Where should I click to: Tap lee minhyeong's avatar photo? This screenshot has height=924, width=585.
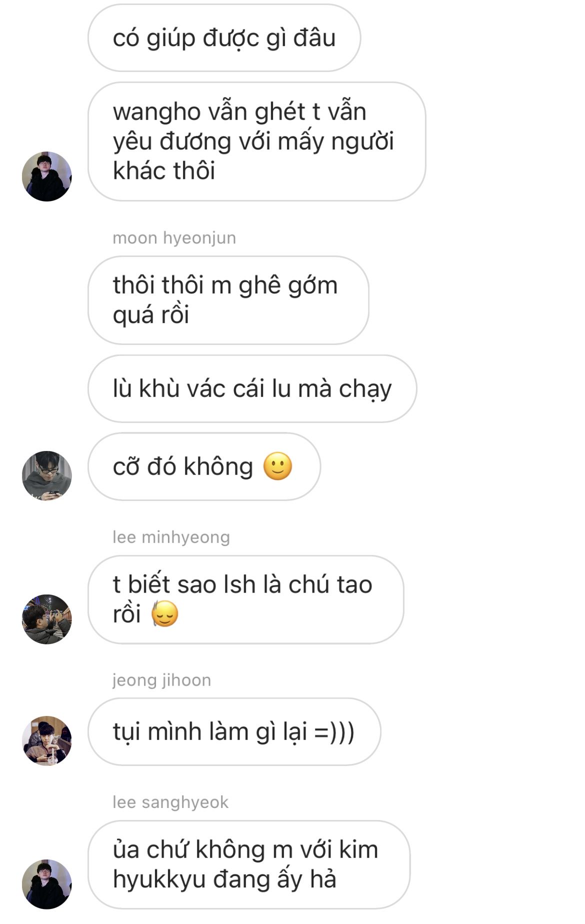coord(47,619)
